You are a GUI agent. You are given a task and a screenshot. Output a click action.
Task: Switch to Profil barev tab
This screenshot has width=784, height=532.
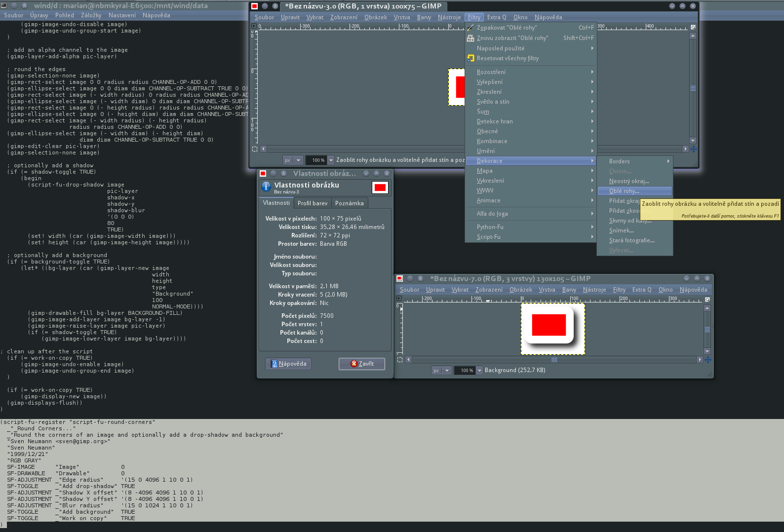point(313,203)
